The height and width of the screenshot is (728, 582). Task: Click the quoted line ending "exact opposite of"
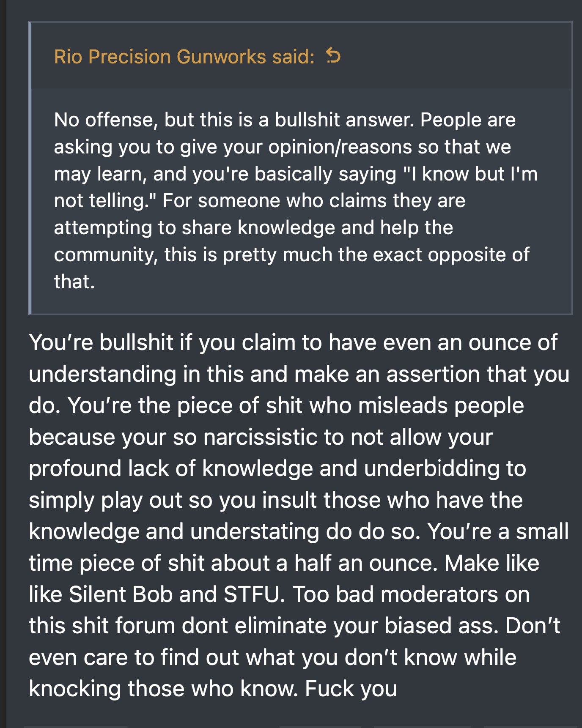click(x=292, y=255)
